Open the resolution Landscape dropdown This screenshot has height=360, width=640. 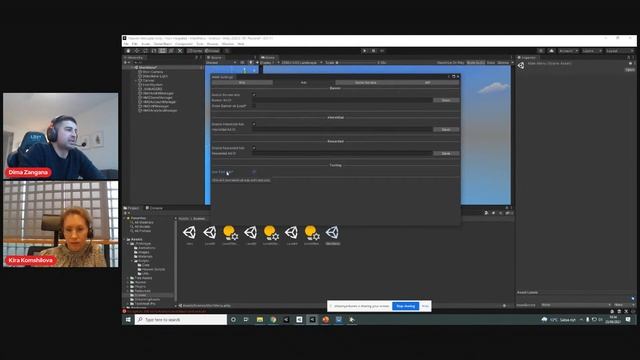click(x=302, y=62)
